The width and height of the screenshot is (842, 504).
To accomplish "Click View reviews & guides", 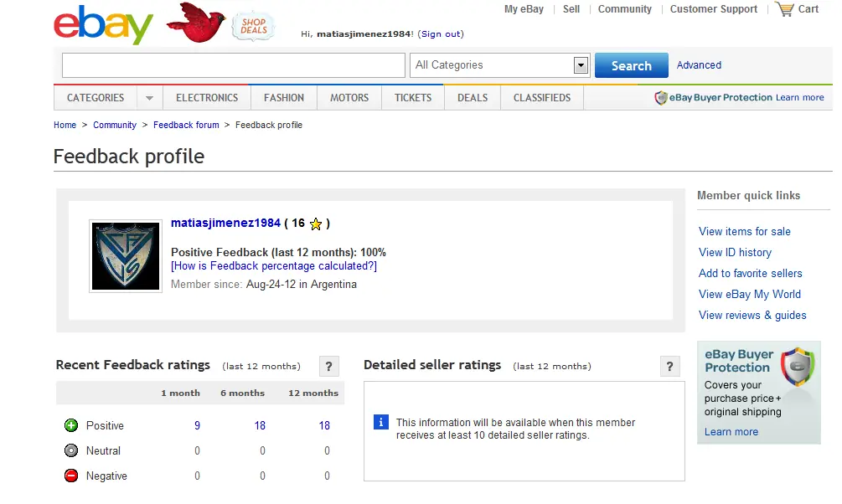I will (x=752, y=315).
